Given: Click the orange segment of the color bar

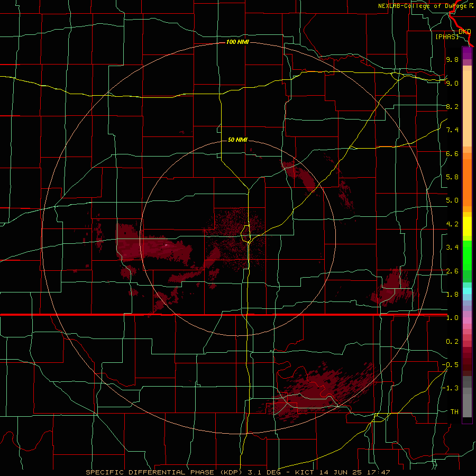Looking at the screenshot, I should (x=467, y=182).
